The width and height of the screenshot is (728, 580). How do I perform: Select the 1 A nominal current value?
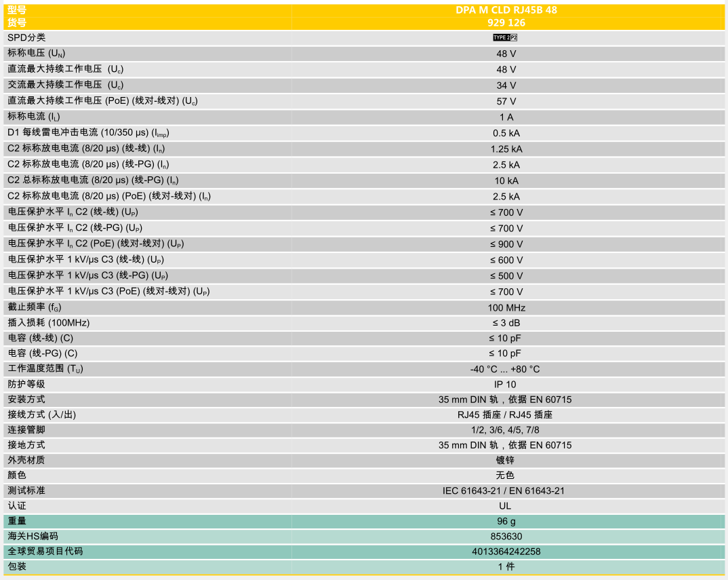506,117
